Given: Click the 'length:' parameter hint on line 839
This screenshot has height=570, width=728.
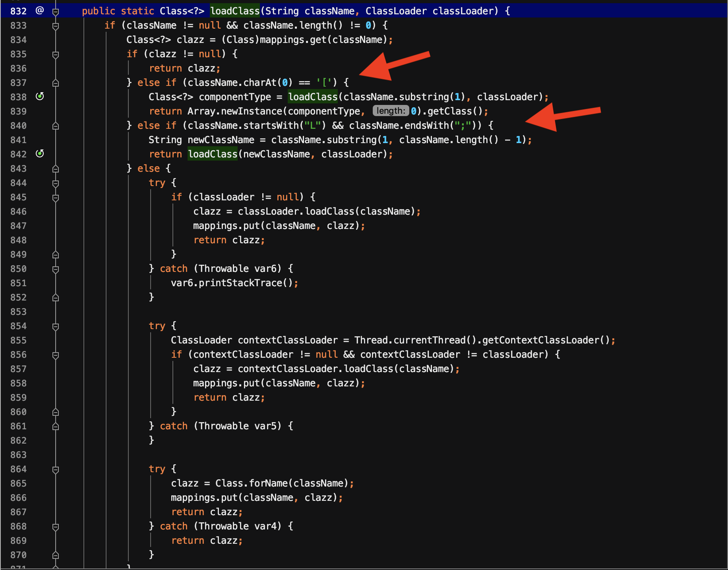Looking at the screenshot, I should pos(391,111).
